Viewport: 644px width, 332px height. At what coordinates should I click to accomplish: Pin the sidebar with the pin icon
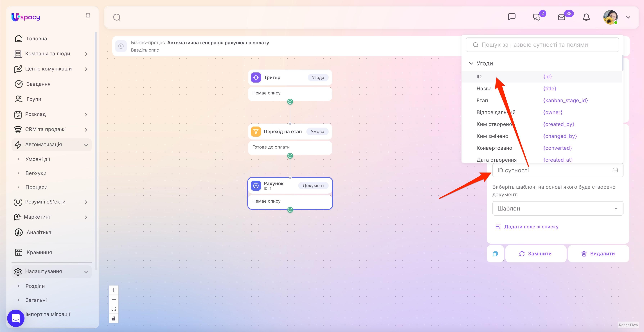click(88, 16)
